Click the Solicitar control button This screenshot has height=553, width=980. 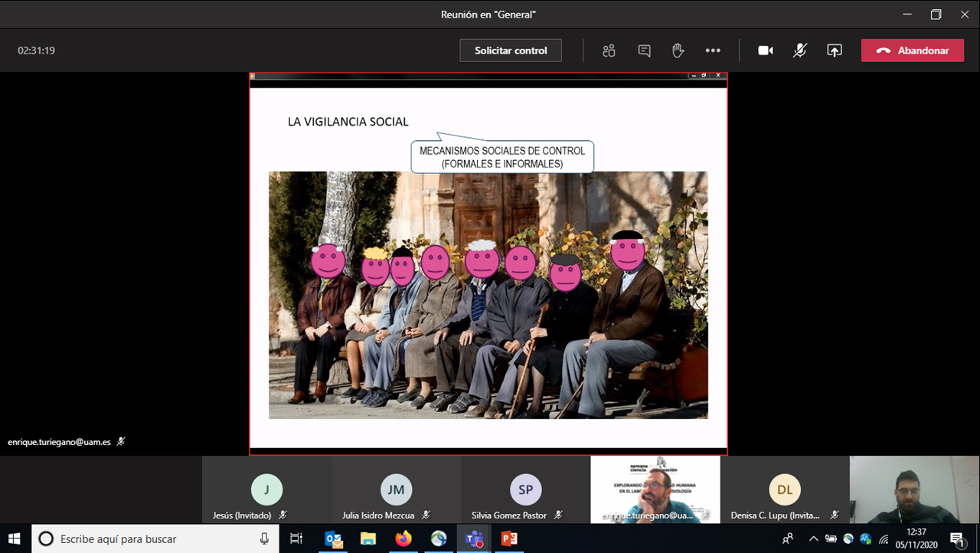[511, 51]
